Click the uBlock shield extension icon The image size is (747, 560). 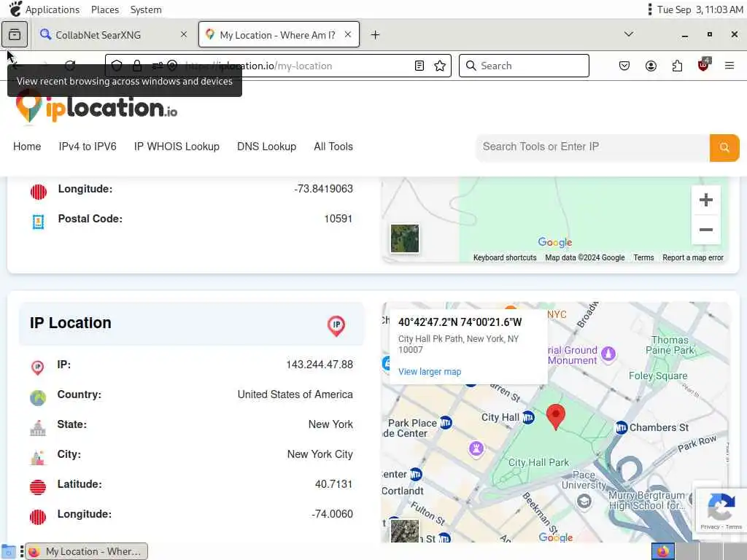click(704, 65)
